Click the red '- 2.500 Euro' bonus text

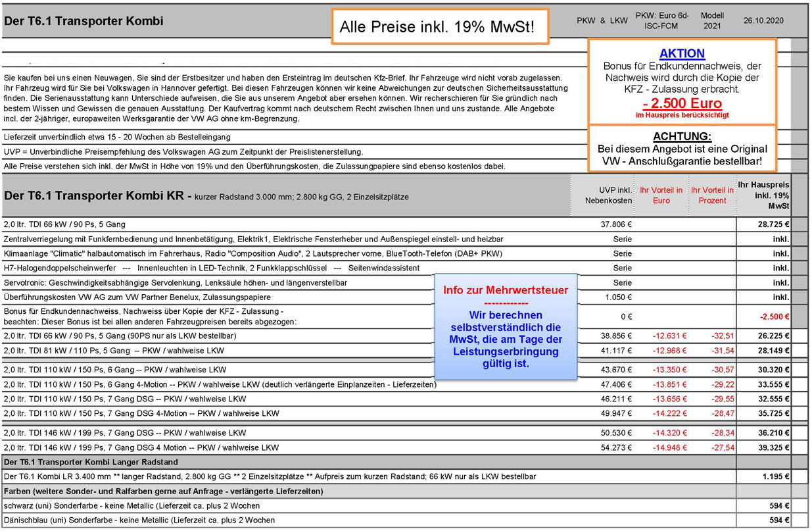pos(682,103)
